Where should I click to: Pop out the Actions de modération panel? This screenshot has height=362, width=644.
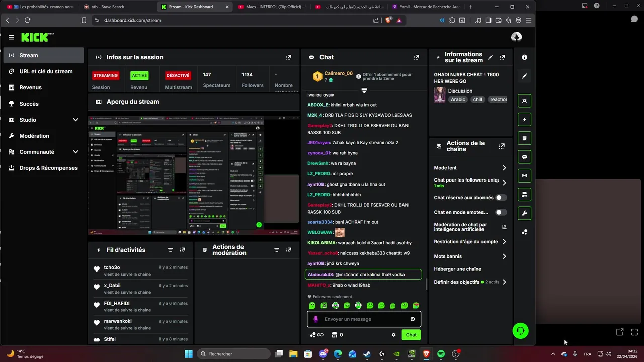tap(289, 250)
